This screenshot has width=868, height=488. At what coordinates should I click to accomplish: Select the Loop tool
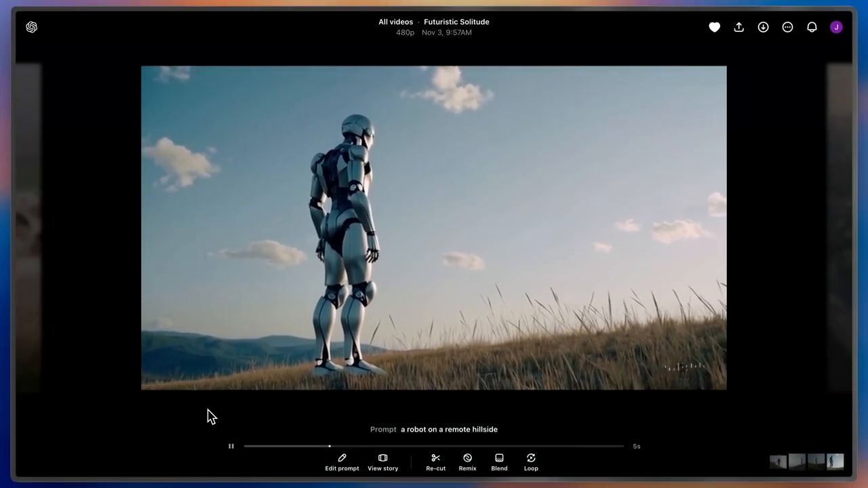click(531, 462)
